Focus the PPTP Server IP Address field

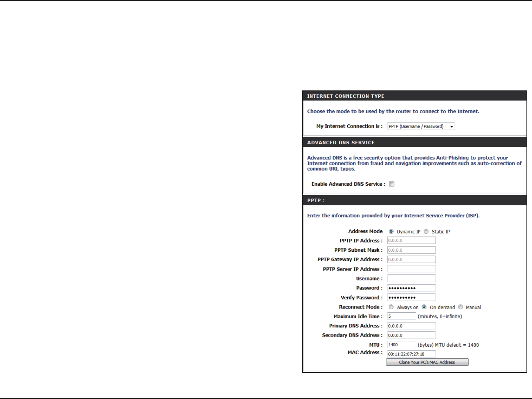411,269
